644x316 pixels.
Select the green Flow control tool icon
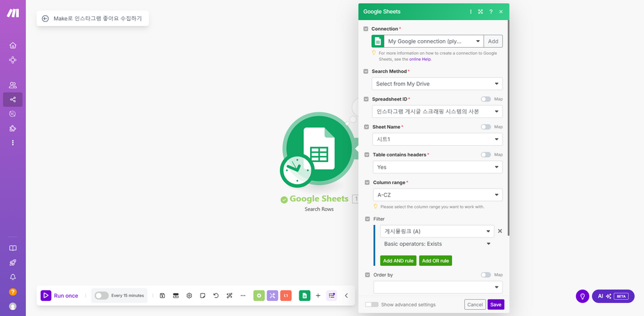pos(259,295)
